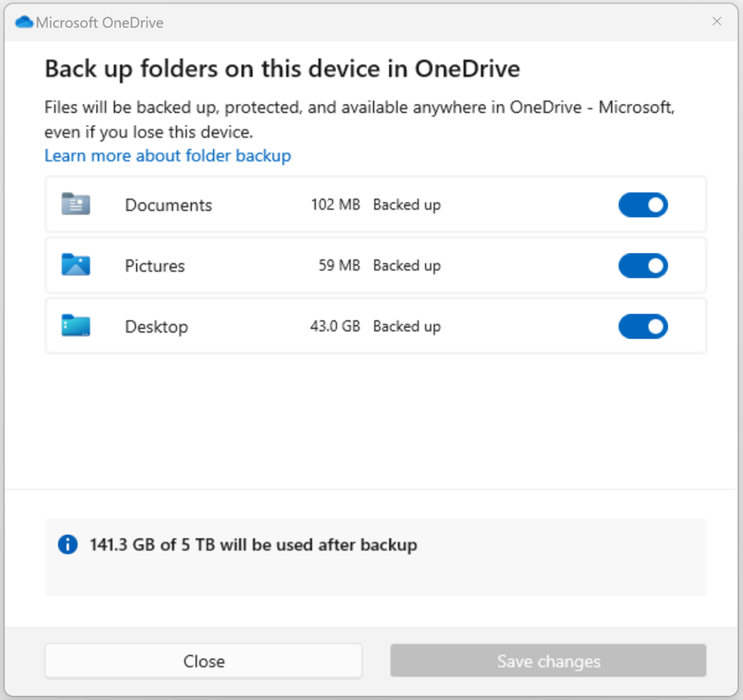Screen dimensions: 743x700
Task: Click the OneDrive cloud icon in title bar
Action: pos(24,22)
